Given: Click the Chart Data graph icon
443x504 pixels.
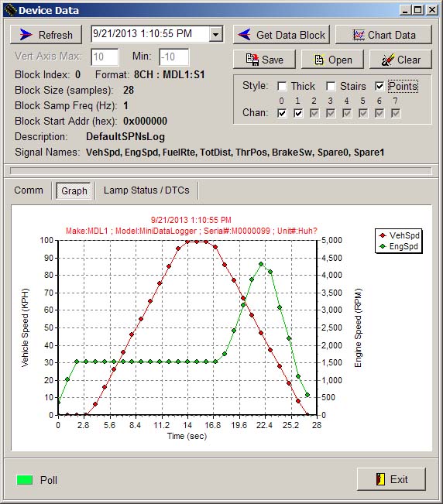Looking at the screenshot, I should pos(359,35).
